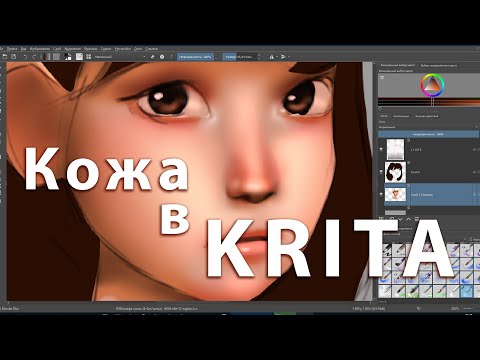Select the top white gradient layer thumbnail

(x=395, y=150)
